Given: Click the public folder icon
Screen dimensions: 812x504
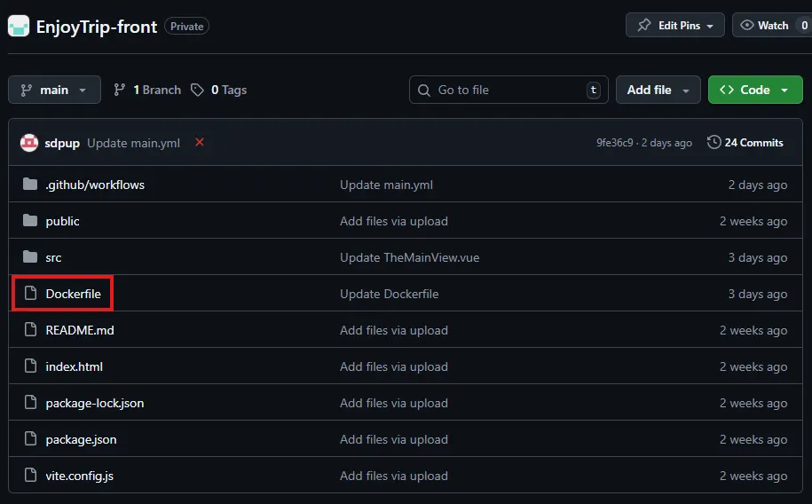Looking at the screenshot, I should [30, 221].
